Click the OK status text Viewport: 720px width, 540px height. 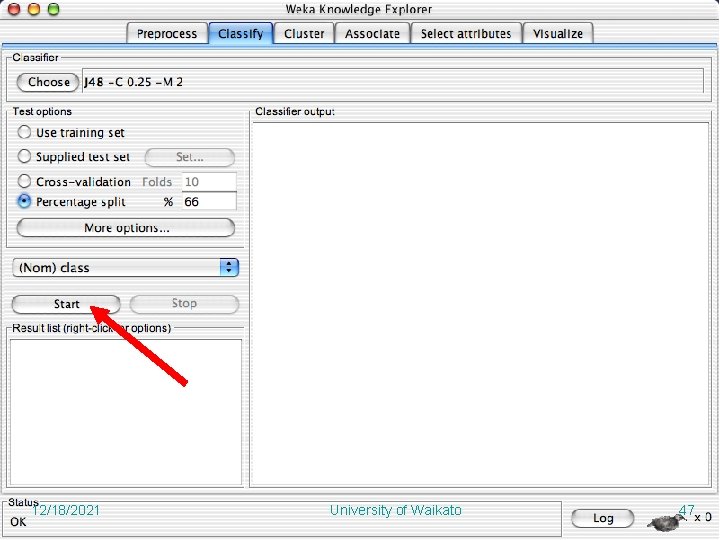point(18,522)
